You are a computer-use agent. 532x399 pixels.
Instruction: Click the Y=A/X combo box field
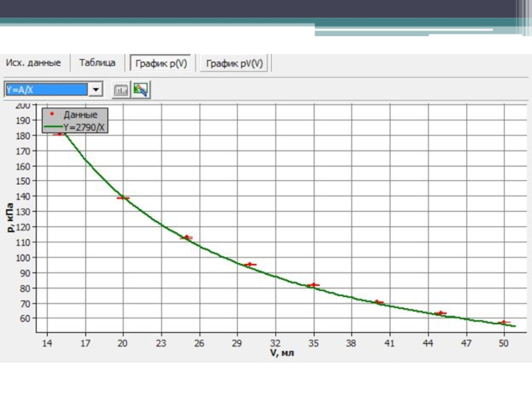[x=45, y=89]
